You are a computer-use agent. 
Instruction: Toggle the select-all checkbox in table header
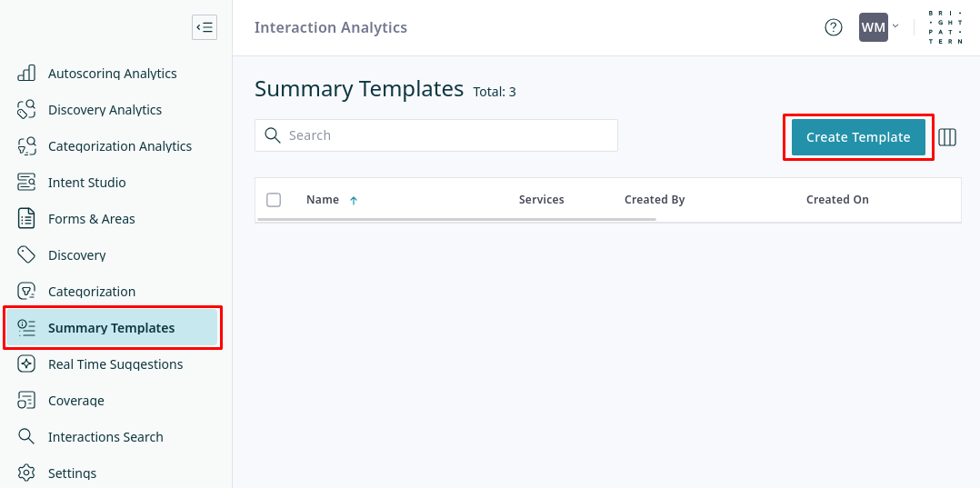[274, 200]
